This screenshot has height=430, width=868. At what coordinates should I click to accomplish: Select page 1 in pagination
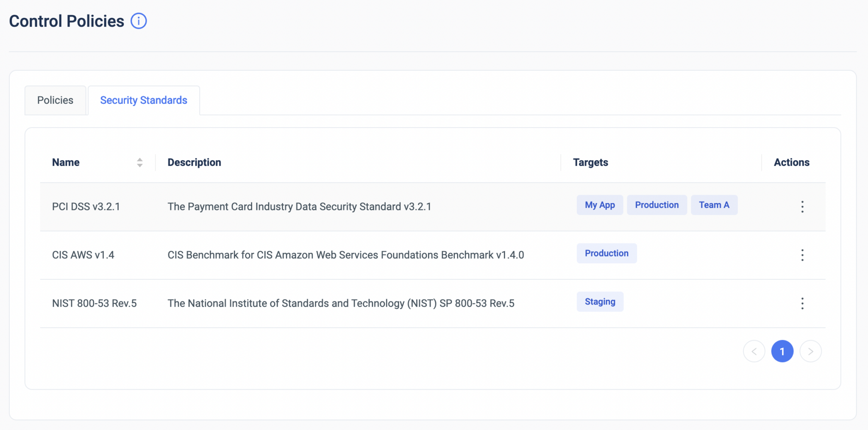coord(782,351)
